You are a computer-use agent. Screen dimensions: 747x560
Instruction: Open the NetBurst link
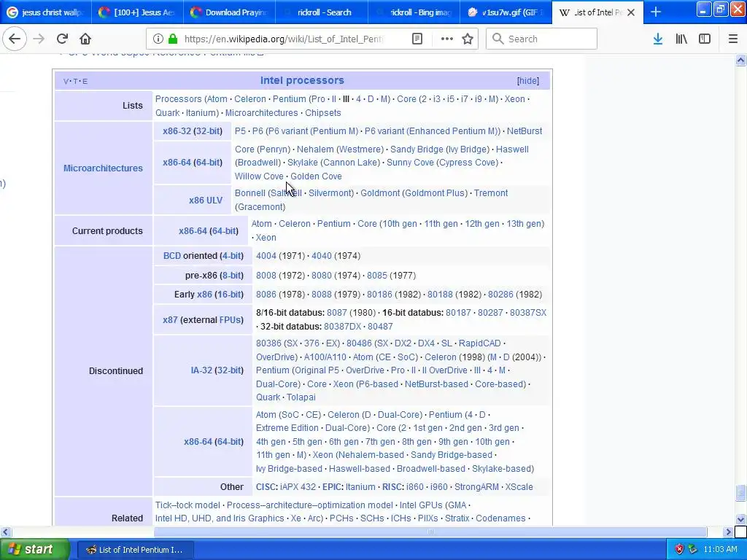(525, 131)
